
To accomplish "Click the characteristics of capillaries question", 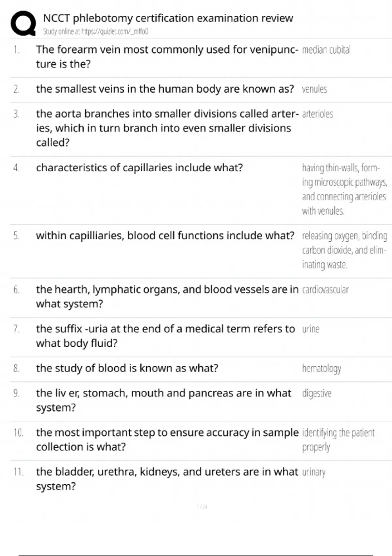I will point(139,167).
